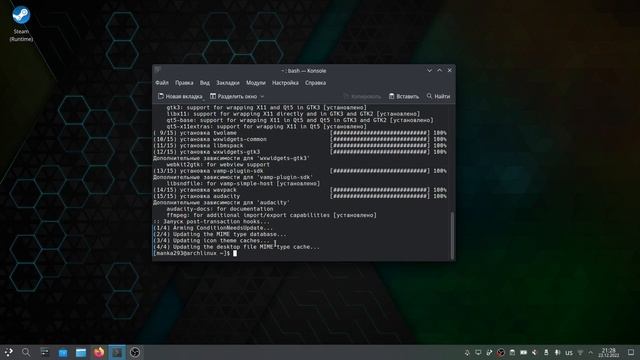The image size is (640, 360).
Task: Click the line '(14/15) установка wavpack'
Action: click(x=195, y=190)
